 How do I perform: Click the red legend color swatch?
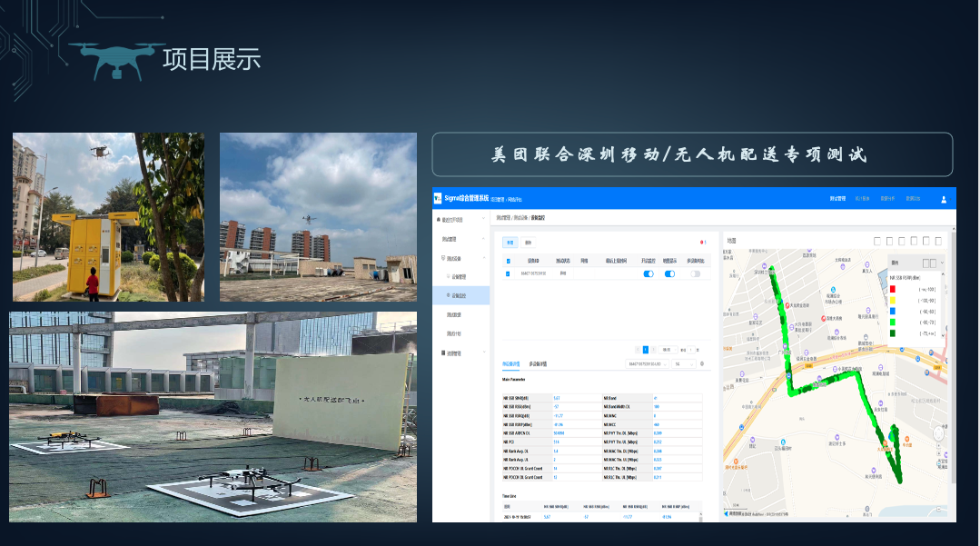click(x=893, y=289)
